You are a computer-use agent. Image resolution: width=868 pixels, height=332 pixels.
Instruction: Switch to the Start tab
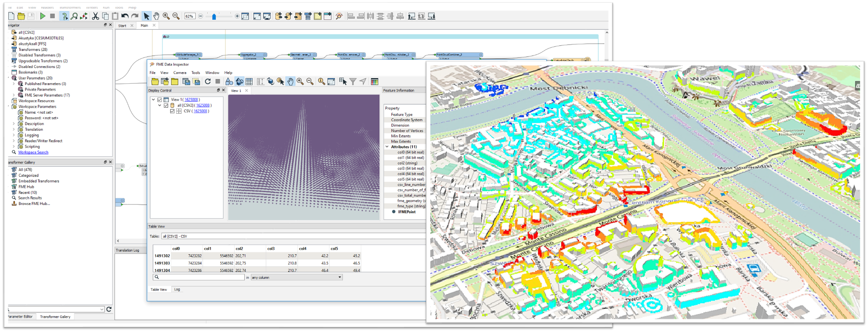coord(122,26)
